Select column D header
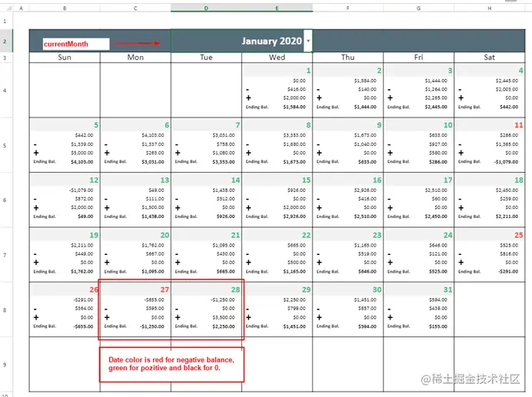Screen dimensions: 532x397 click(206, 8)
